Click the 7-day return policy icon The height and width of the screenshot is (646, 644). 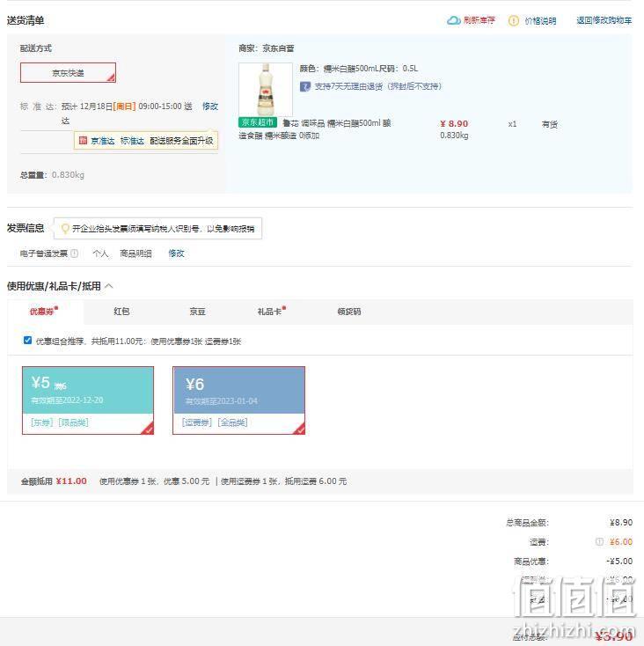point(305,86)
